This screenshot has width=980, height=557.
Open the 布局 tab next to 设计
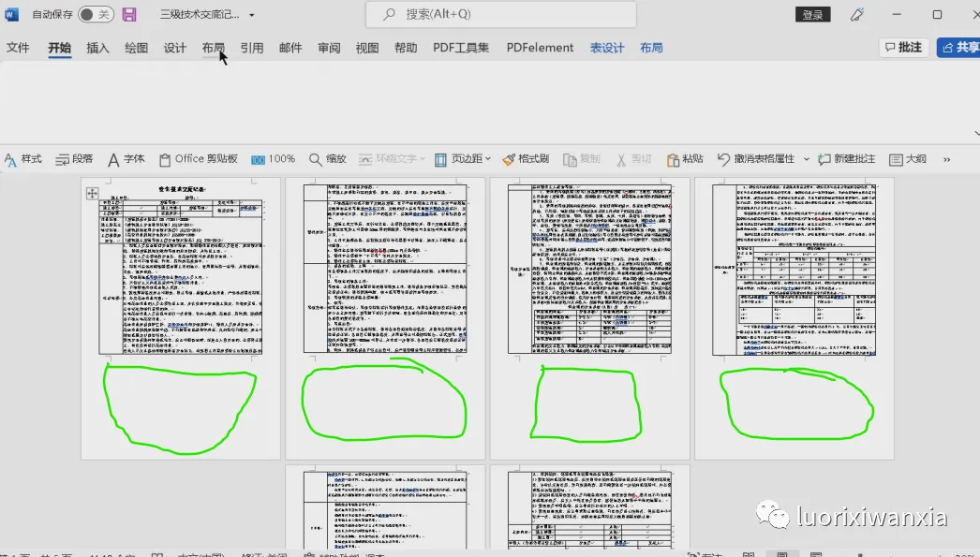click(213, 48)
